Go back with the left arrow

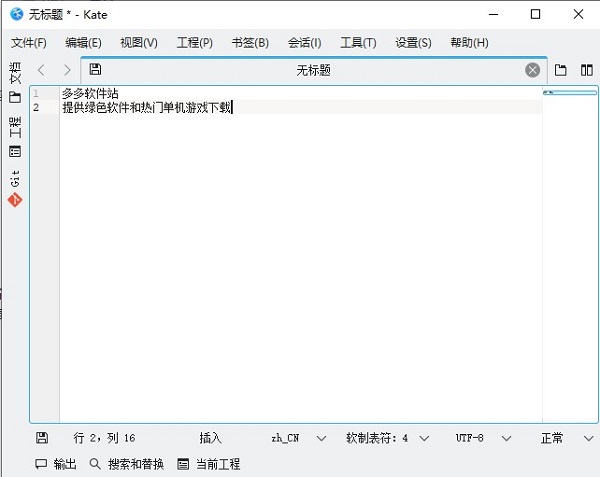click(x=41, y=70)
